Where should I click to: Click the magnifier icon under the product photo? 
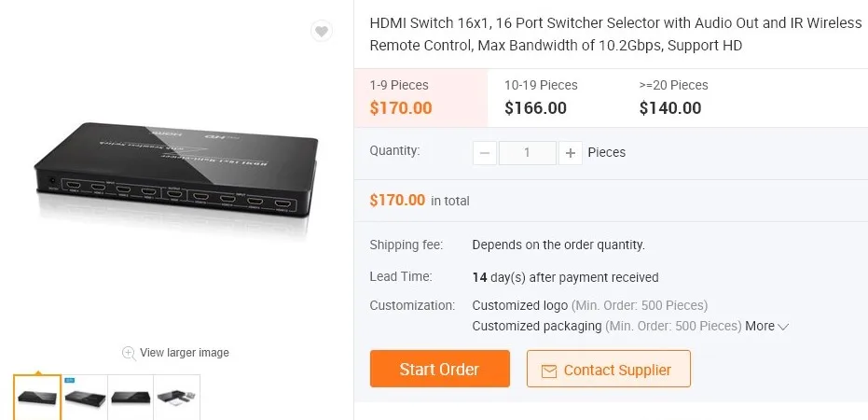coord(129,353)
